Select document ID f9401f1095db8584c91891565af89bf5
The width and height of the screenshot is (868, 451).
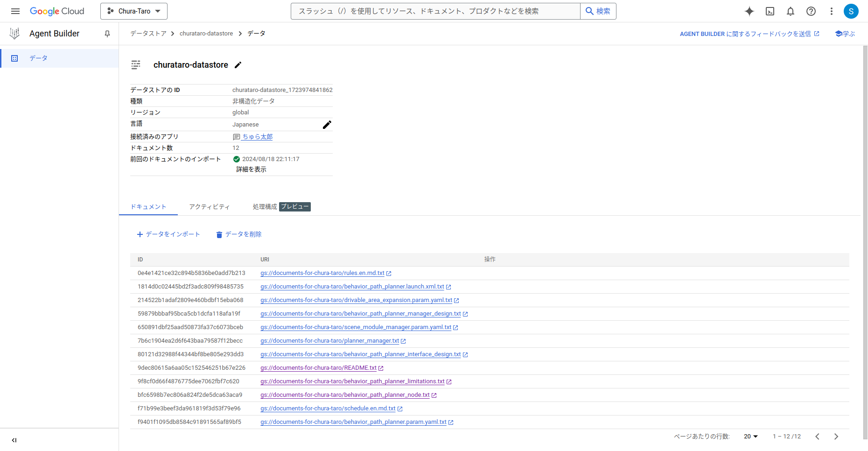point(189,422)
